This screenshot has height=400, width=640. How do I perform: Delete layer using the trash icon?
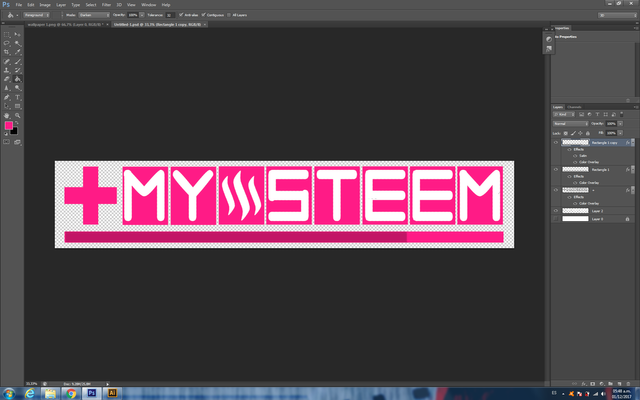628,384
